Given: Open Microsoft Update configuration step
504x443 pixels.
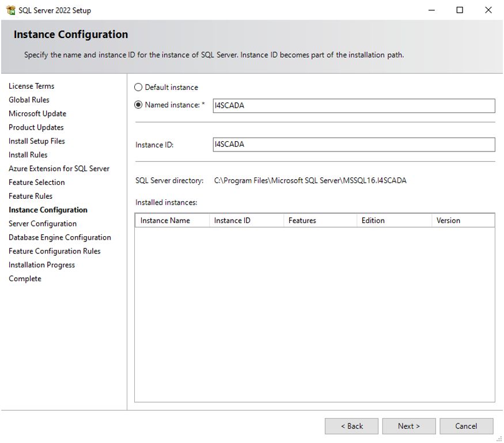Looking at the screenshot, I should pyautogui.click(x=36, y=113).
